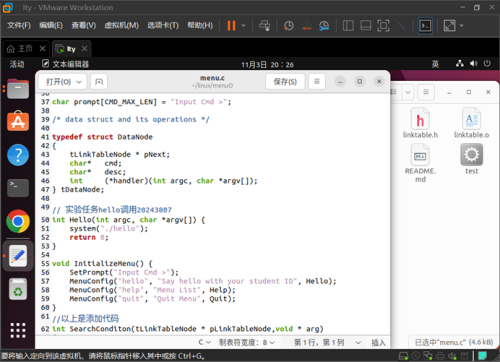500x362 pixels.
Task: Open the power menu icon in top bar
Action: click(487, 63)
